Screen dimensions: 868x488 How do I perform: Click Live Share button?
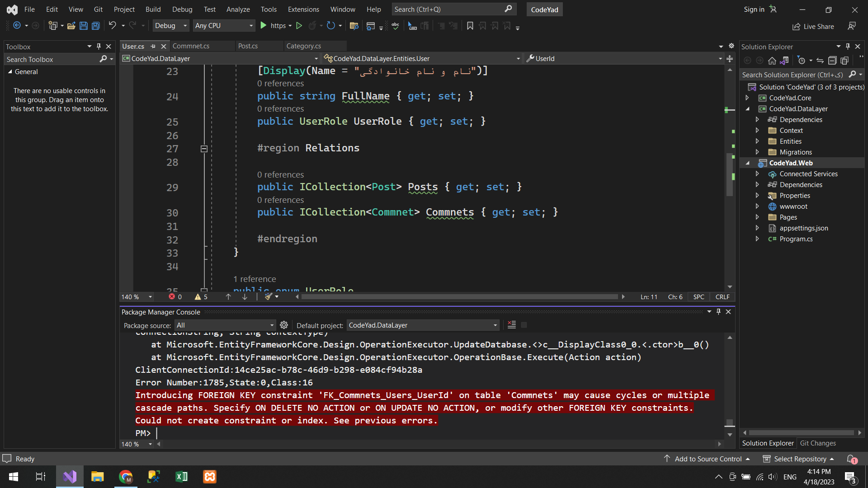point(814,27)
